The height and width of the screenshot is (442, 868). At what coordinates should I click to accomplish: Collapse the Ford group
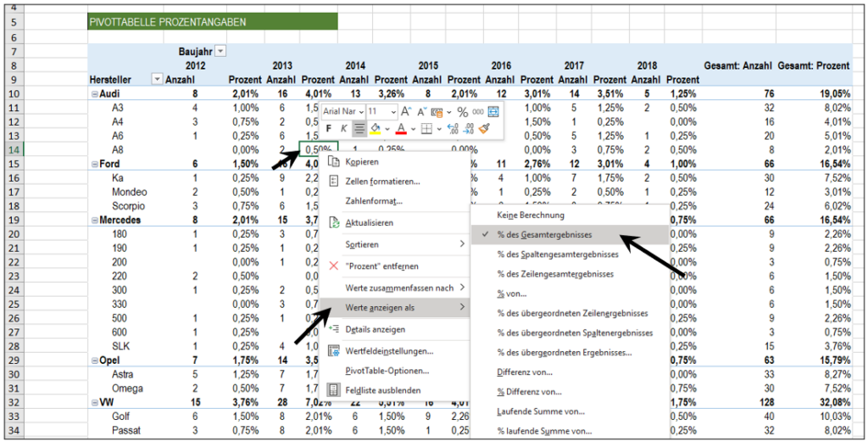95,164
